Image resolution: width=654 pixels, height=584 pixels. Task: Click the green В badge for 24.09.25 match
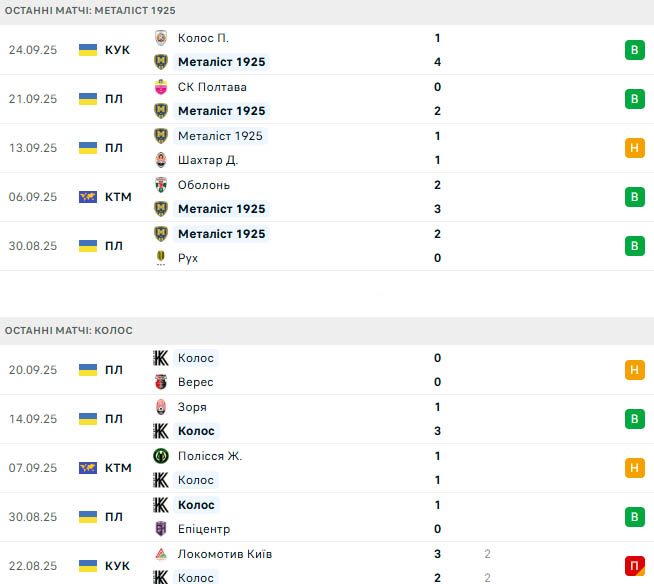[x=633, y=50]
